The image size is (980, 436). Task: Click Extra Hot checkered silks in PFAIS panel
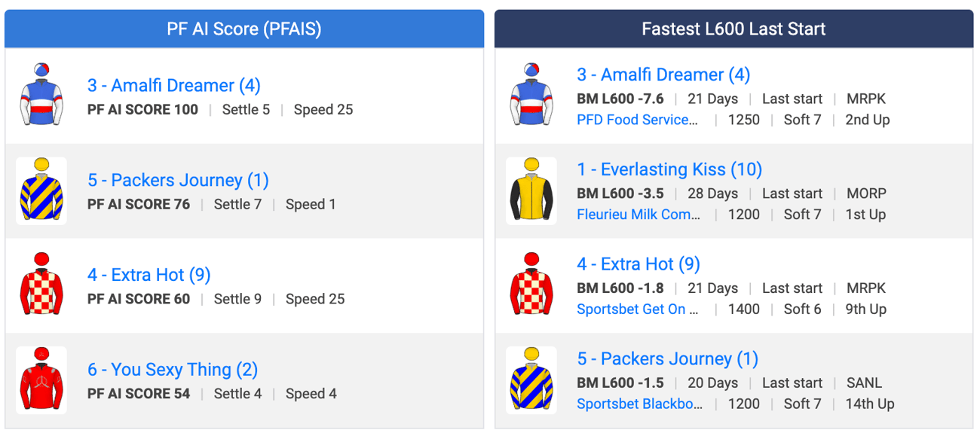[41, 285]
